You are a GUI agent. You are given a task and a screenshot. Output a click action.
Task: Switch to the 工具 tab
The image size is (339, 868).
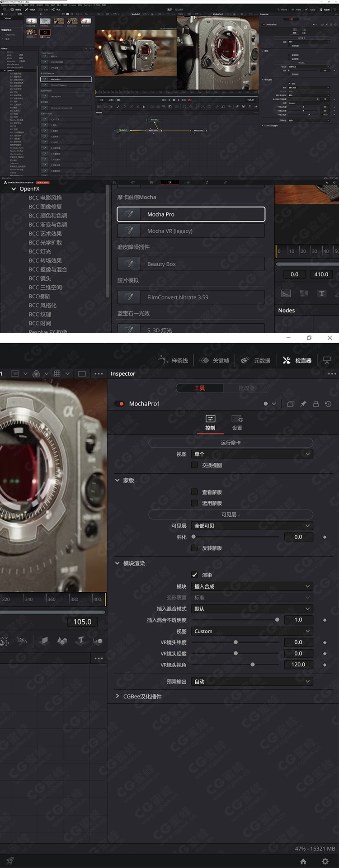199,388
